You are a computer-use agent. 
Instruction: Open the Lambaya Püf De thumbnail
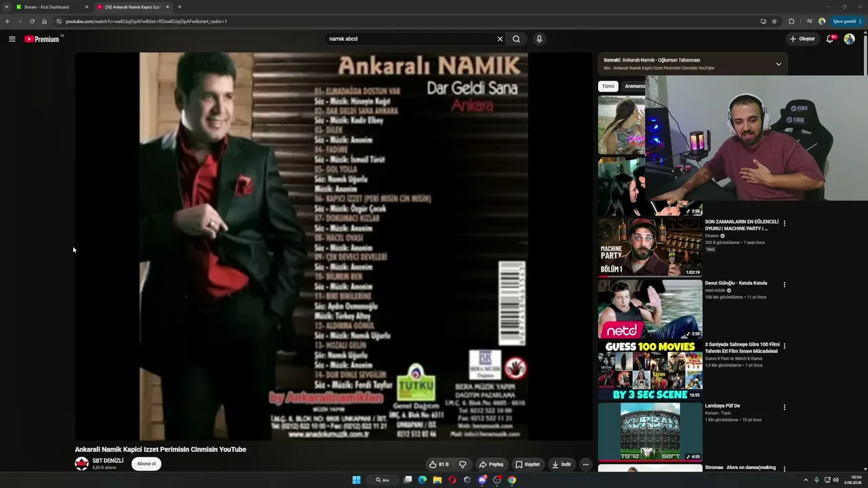click(650, 432)
